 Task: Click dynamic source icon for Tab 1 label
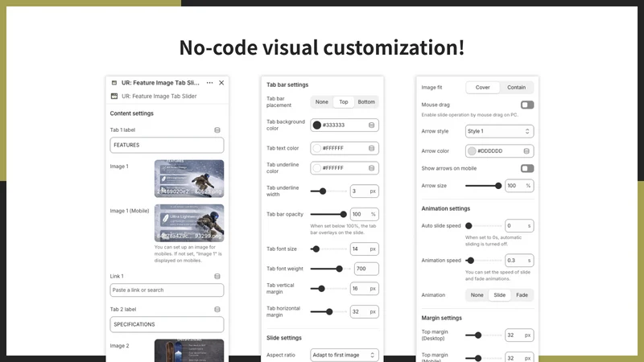tap(217, 130)
